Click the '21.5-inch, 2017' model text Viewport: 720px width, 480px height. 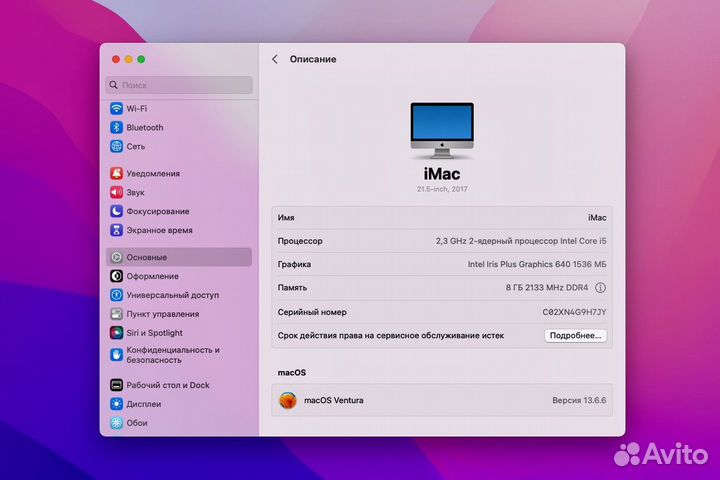(x=442, y=189)
